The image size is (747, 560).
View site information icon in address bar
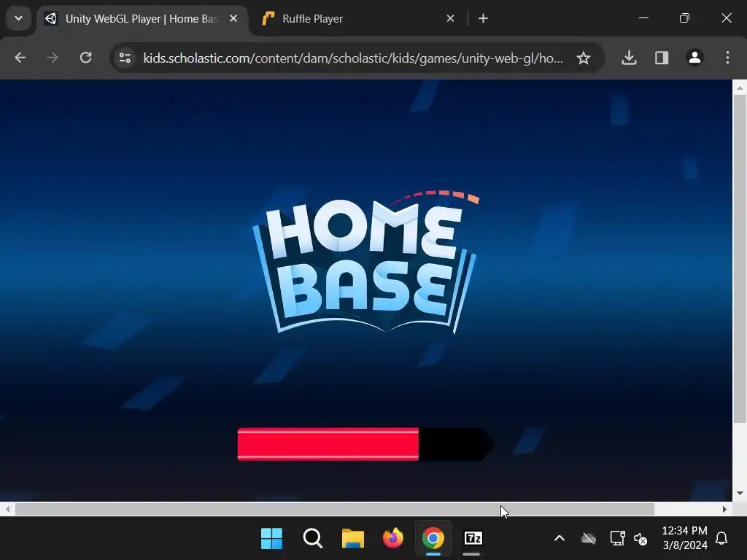[125, 58]
